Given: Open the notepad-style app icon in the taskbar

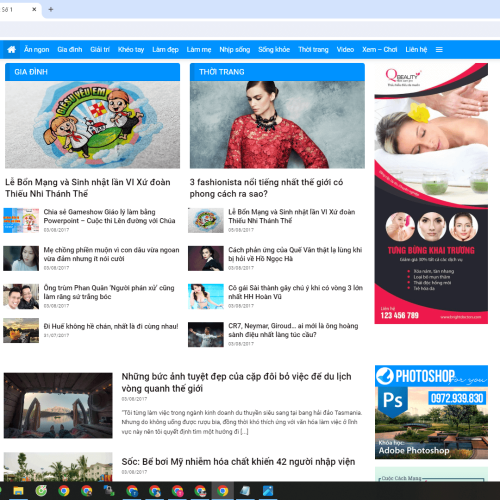Looking at the screenshot, I should coord(245,491).
